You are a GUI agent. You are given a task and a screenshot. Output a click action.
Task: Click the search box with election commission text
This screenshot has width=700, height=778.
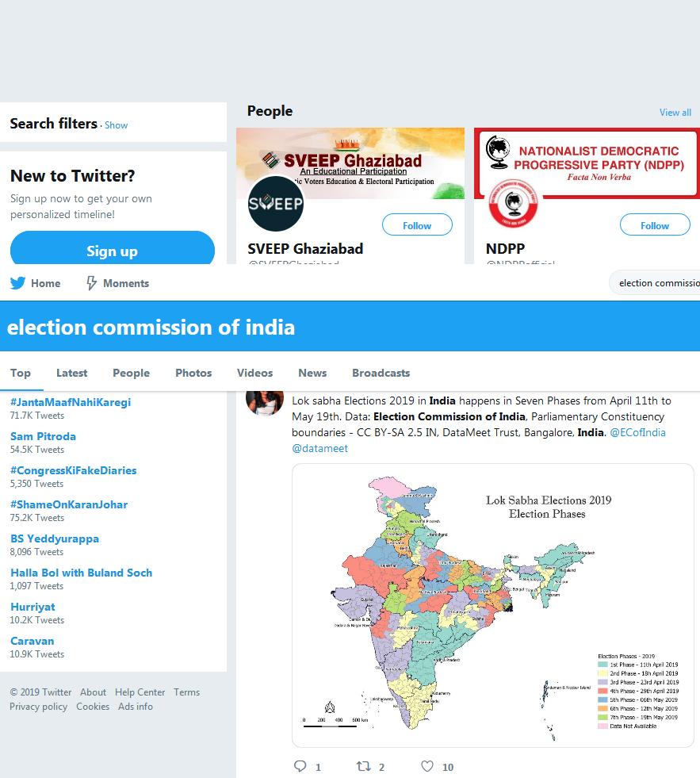click(655, 283)
